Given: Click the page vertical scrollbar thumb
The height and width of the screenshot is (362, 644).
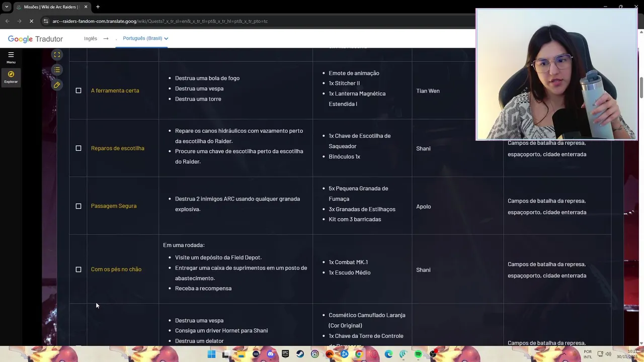Looking at the screenshot, I should click(641, 88).
